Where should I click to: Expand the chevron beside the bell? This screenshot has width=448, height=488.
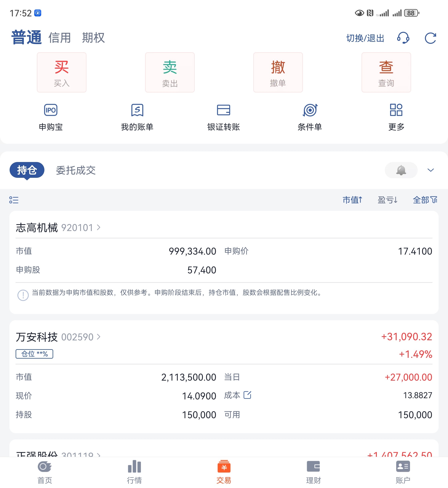(430, 170)
